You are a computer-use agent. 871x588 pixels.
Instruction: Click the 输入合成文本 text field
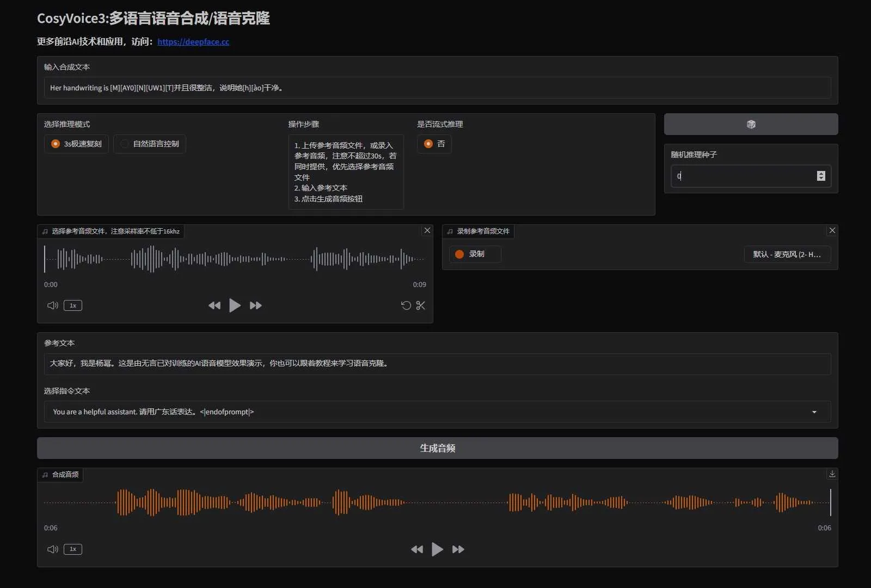(x=436, y=88)
